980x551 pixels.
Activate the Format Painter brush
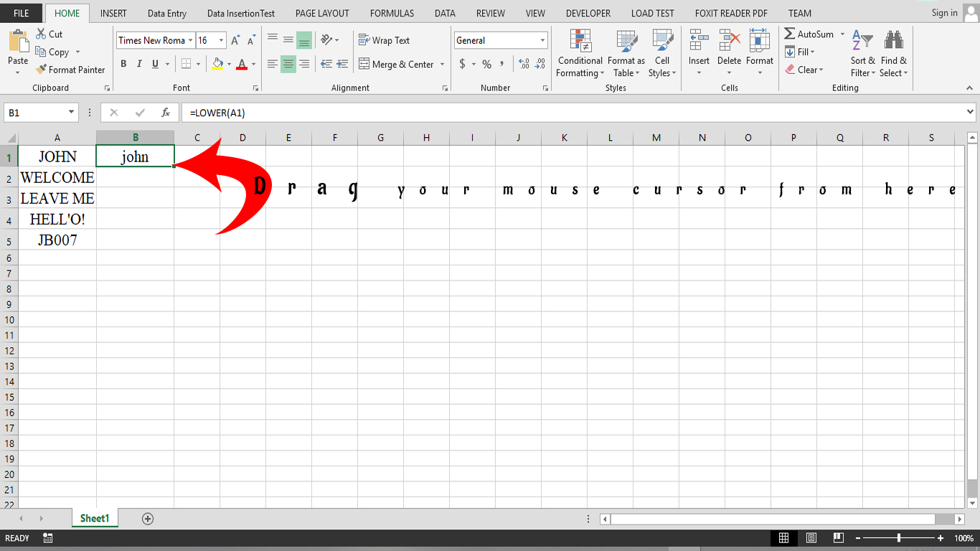pos(41,70)
